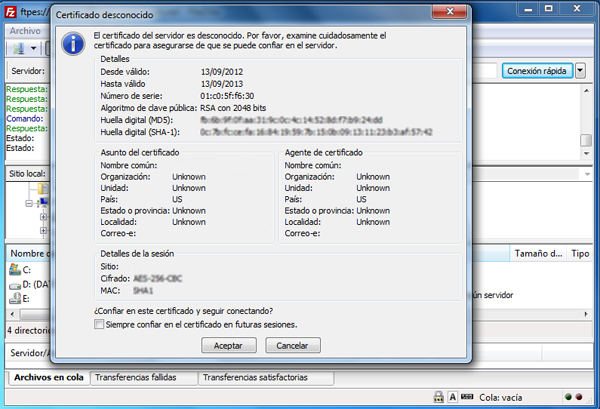Click the valid-until date 13/09/2013

point(222,84)
